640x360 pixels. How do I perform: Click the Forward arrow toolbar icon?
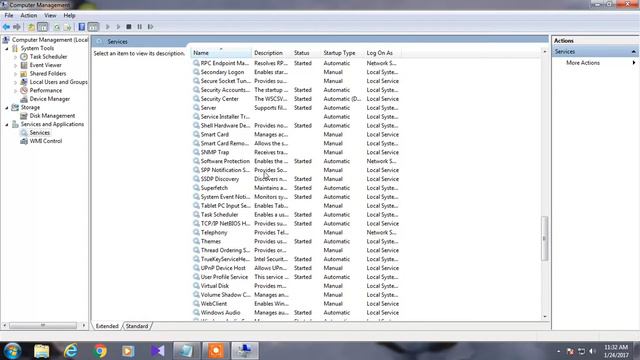pos(17,27)
